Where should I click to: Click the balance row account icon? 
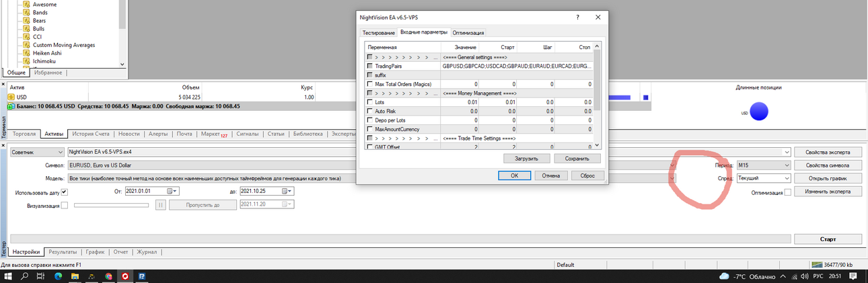tap(11, 106)
